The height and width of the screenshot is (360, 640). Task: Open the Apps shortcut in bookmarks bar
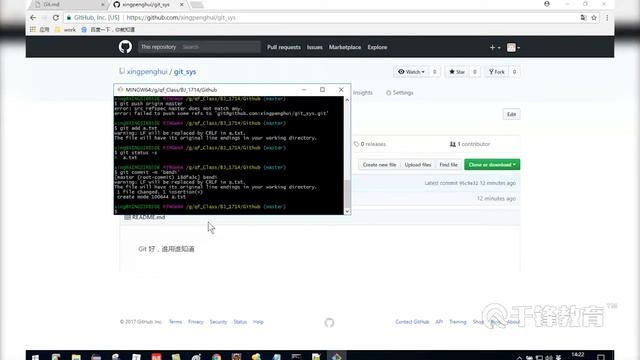(x=40, y=29)
